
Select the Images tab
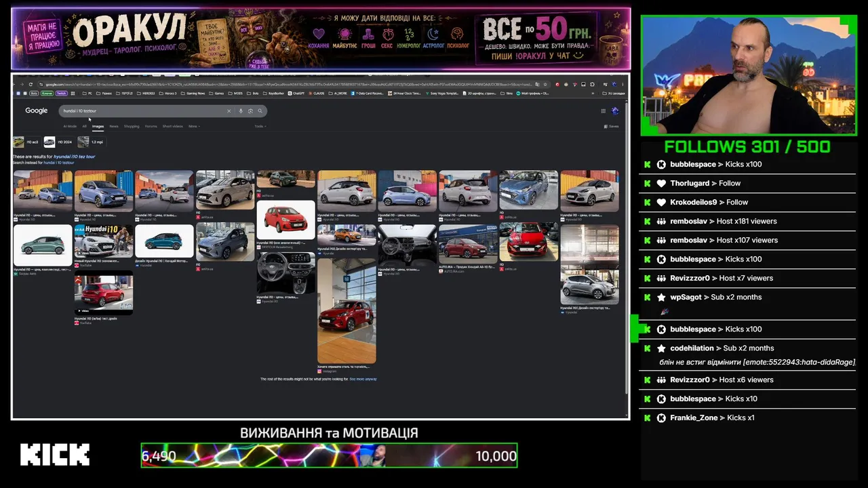[98, 126]
